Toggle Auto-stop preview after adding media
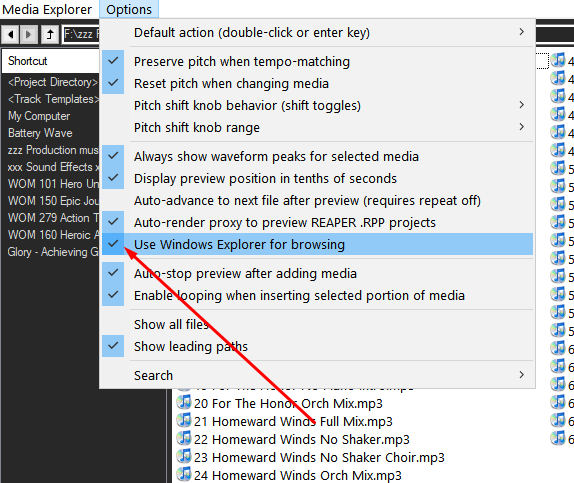This screenshot has width=574, height=483. [x=317, y=274]
